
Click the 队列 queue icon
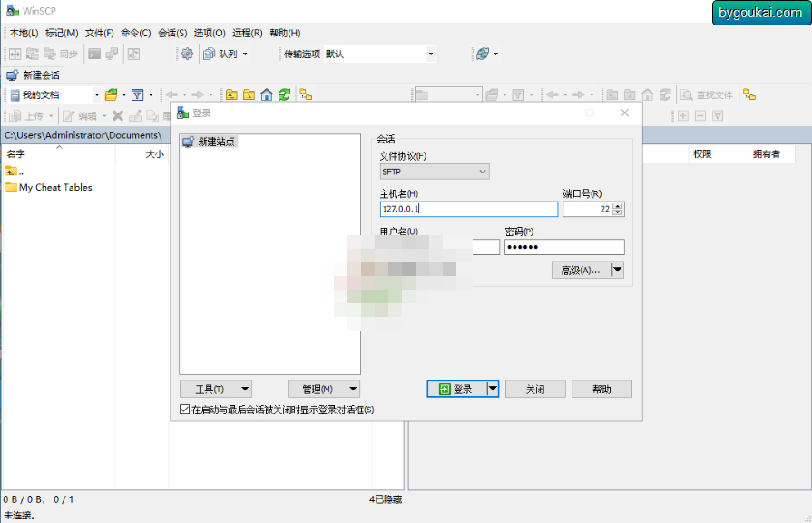(x=210, y=54)
